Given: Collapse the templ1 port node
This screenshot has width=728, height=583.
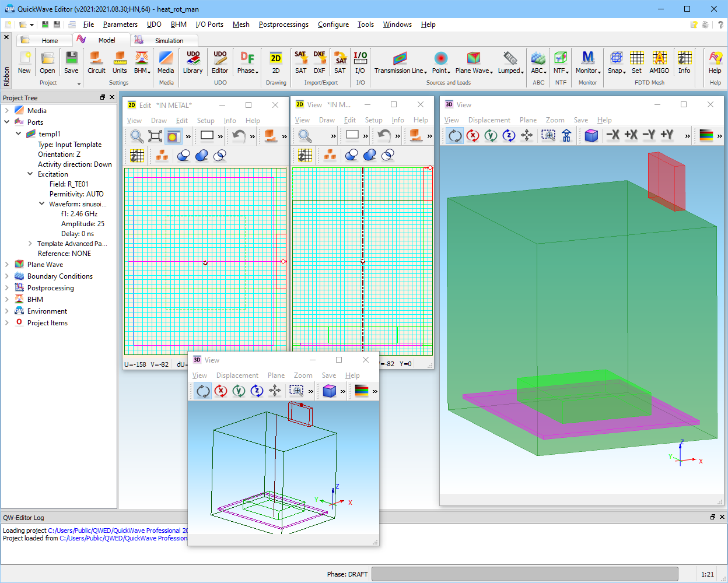Looking at the screenshot, I should [x=19, y=134].
